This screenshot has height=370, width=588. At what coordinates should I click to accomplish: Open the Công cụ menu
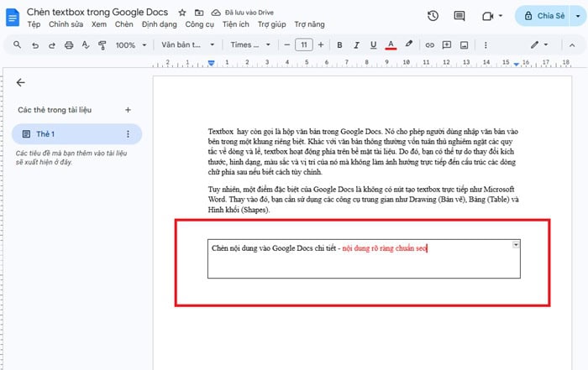tap(200, 24)
